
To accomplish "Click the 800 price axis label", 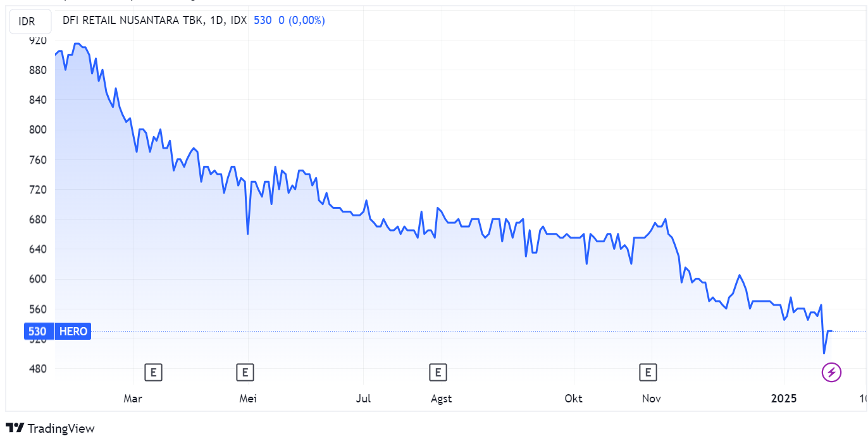I will (38, 130).
